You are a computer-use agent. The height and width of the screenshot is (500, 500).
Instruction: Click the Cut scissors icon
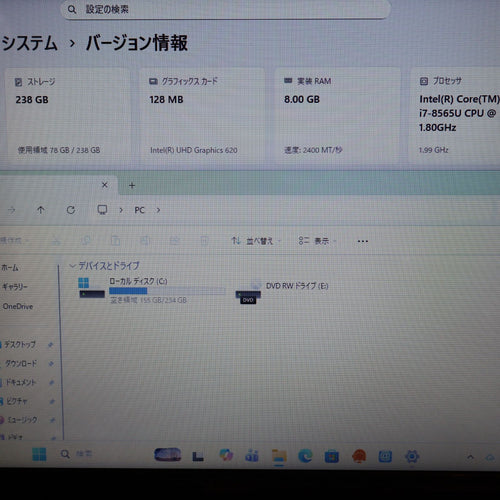coord(56,240)
